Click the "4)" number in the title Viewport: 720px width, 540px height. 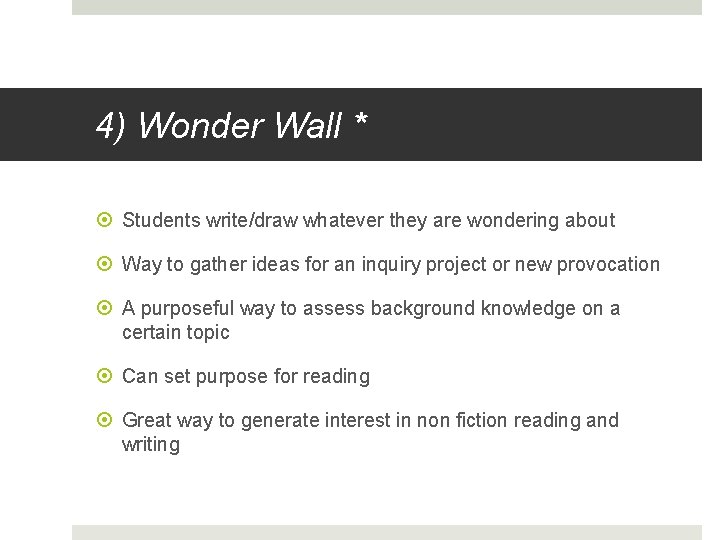click(x=111, y=126)
